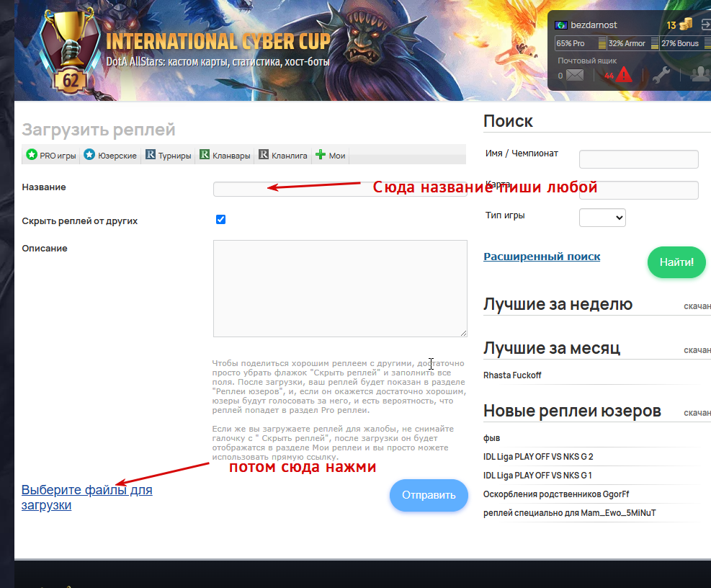Image resolution: width=711 pixels, height=588 pixels.
Task: Click the 27% Bonus progress bar
Action: click(686, 43)
